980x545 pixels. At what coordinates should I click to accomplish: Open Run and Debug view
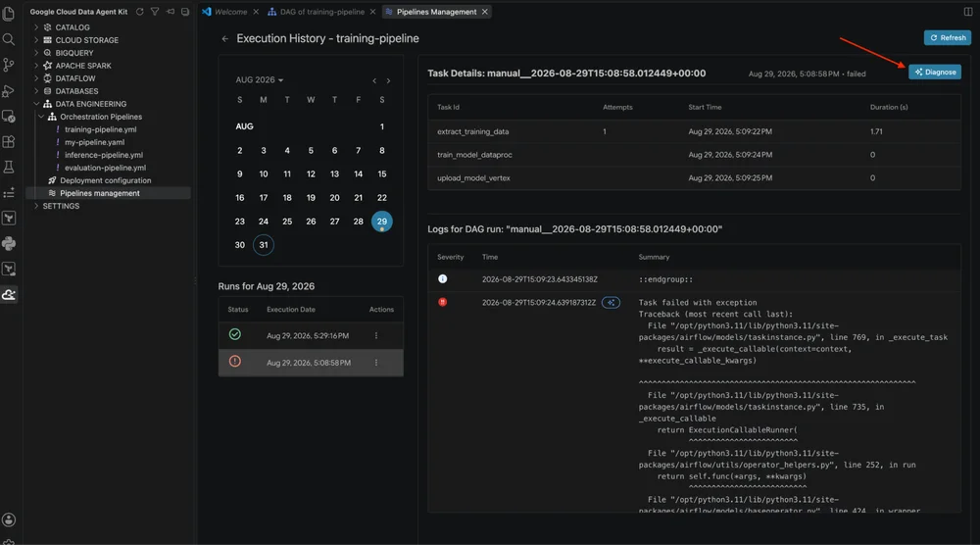(9, 90)
